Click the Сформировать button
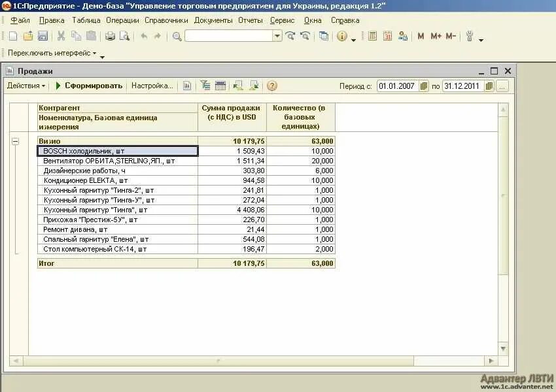 coord(89,86)
